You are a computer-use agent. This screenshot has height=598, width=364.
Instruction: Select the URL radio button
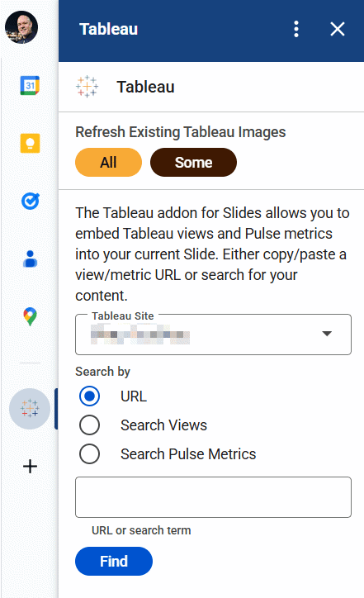[90, 396]
